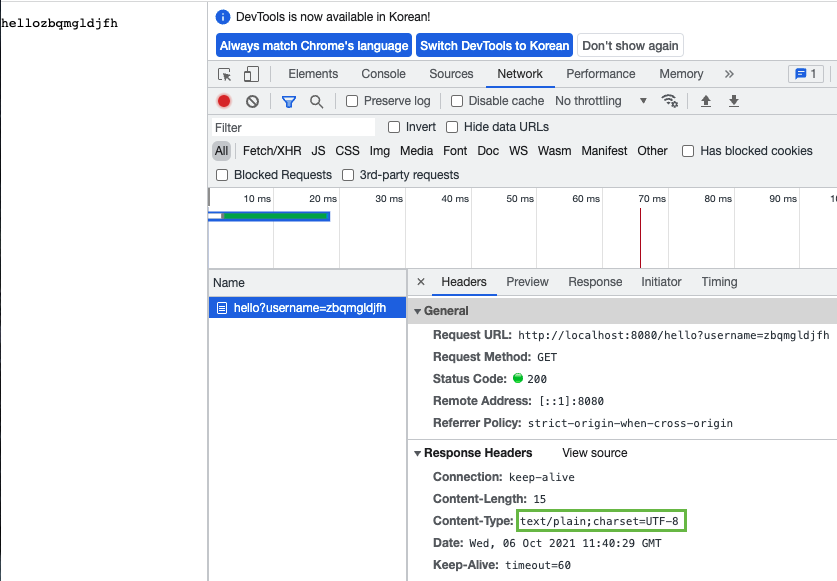Click Always match Chrome's language button
The height and width of the screenshot is (581, 837).
coord(314,45)
